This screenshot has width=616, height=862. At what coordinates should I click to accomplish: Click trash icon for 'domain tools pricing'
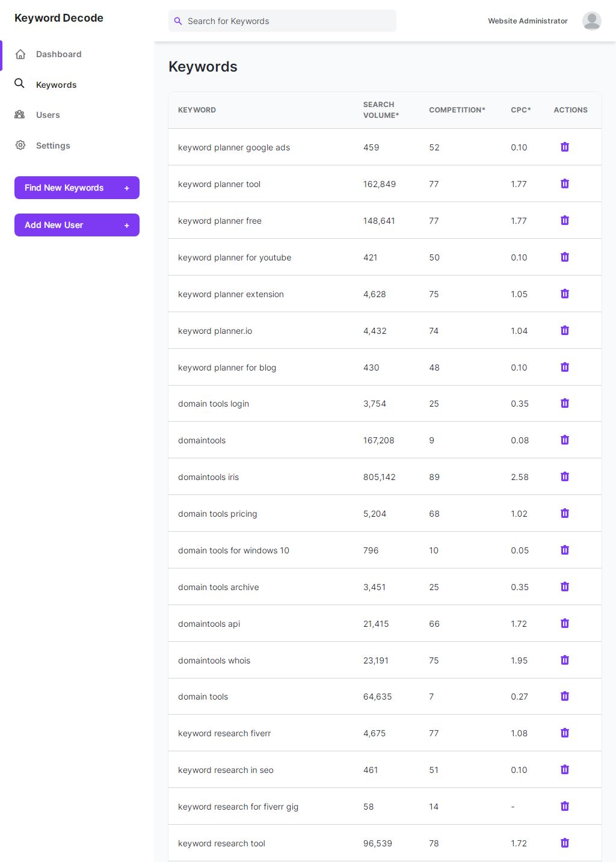[x=565, y=514]
